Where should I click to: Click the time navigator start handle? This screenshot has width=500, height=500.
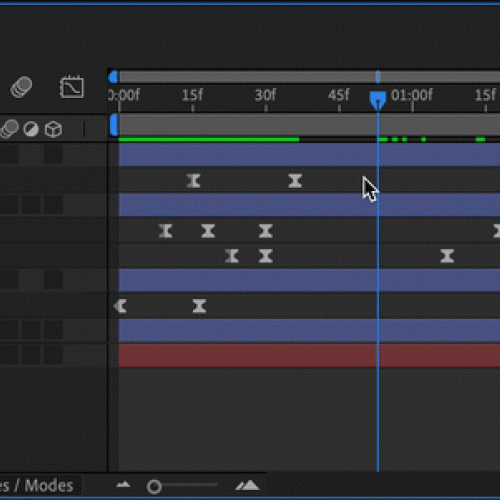pyautogui.click(x=113, y=77)
